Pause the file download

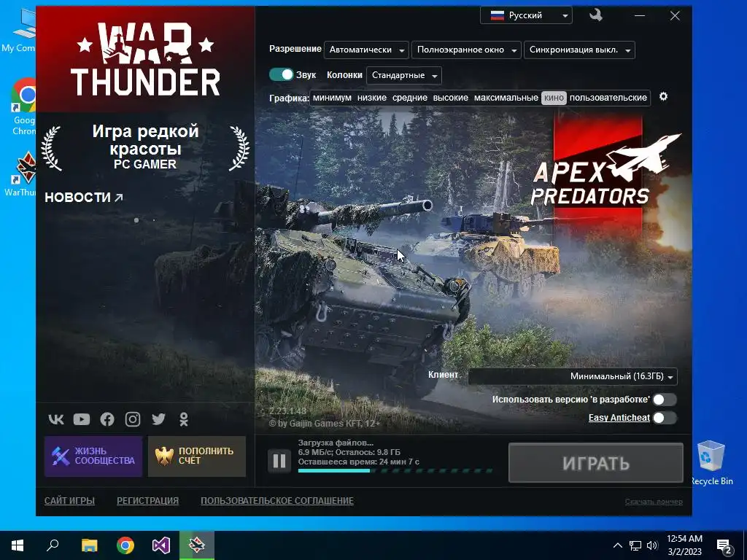pos(279,461)
